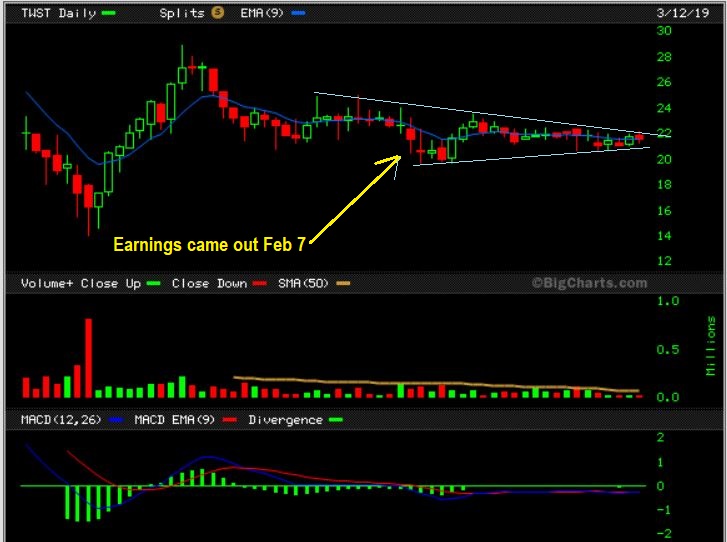The height and width of the screenshot is (542, 727).
Task: Click the volume axis value 0.5
Action: tap(668, 350)
